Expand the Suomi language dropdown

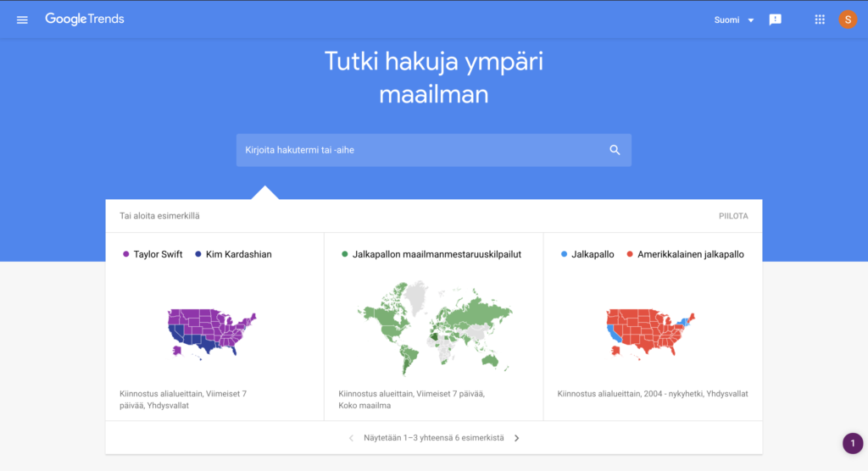(733, 20)
